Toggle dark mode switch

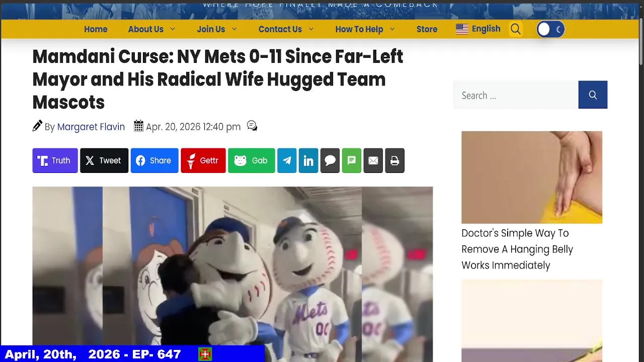tap(550, 29)
